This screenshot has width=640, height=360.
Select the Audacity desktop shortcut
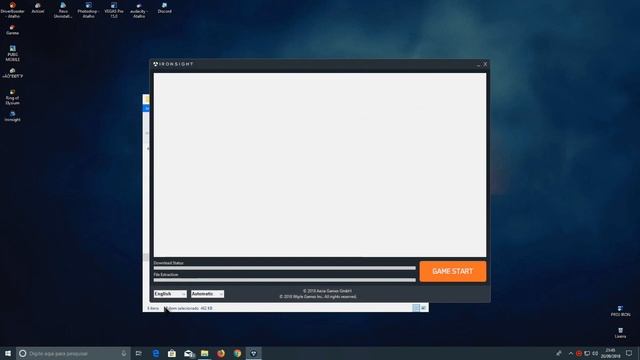coord(139,10)
